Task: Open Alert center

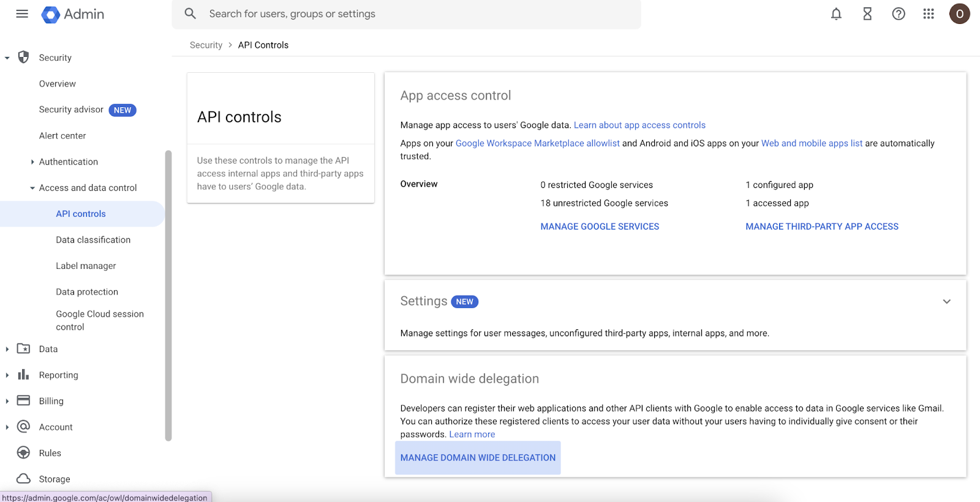Action: tap(62, 136)
